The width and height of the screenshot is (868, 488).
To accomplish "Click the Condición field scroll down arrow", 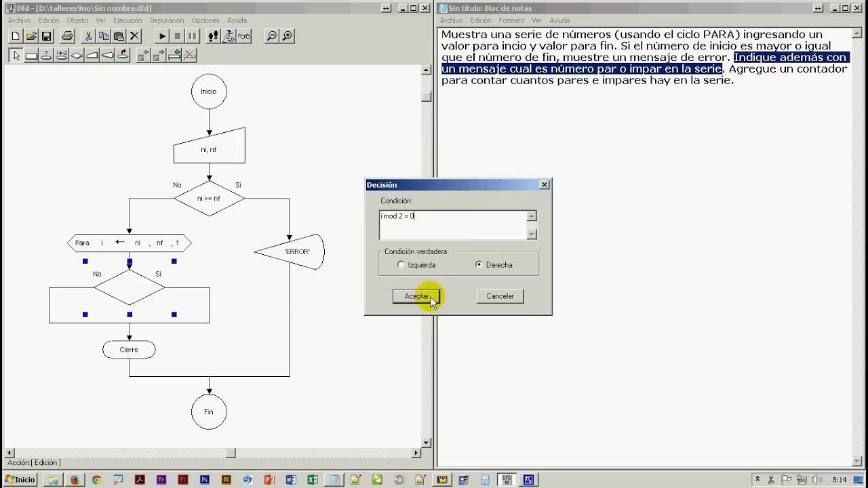I will coord(532,235).
